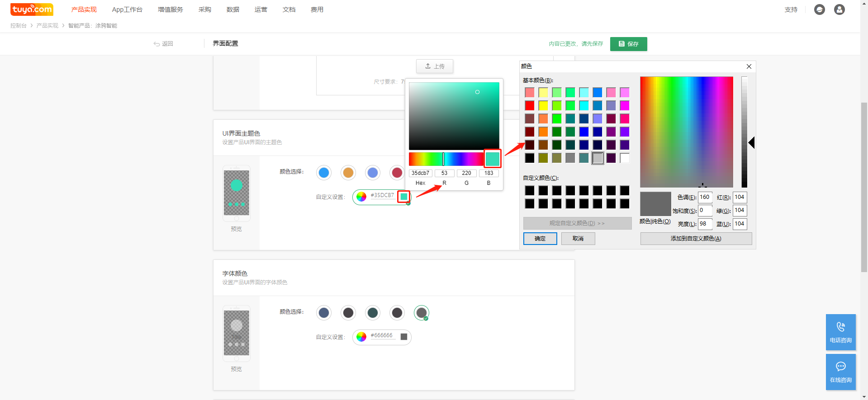Open the message notifications icon
868x400 pixels.
(820, 9)
